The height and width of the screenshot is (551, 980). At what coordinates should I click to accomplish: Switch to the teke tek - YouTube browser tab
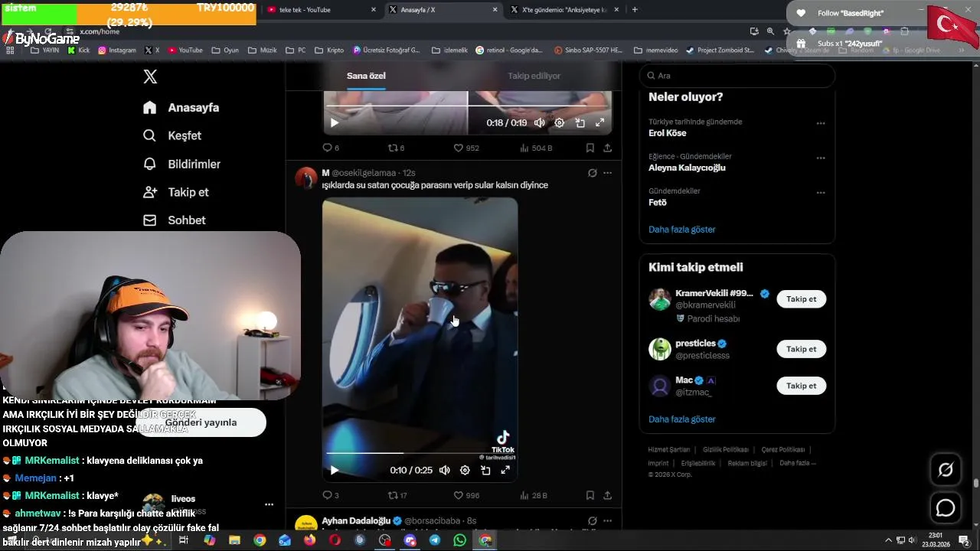pyautogui.click(x=322, y=9)
